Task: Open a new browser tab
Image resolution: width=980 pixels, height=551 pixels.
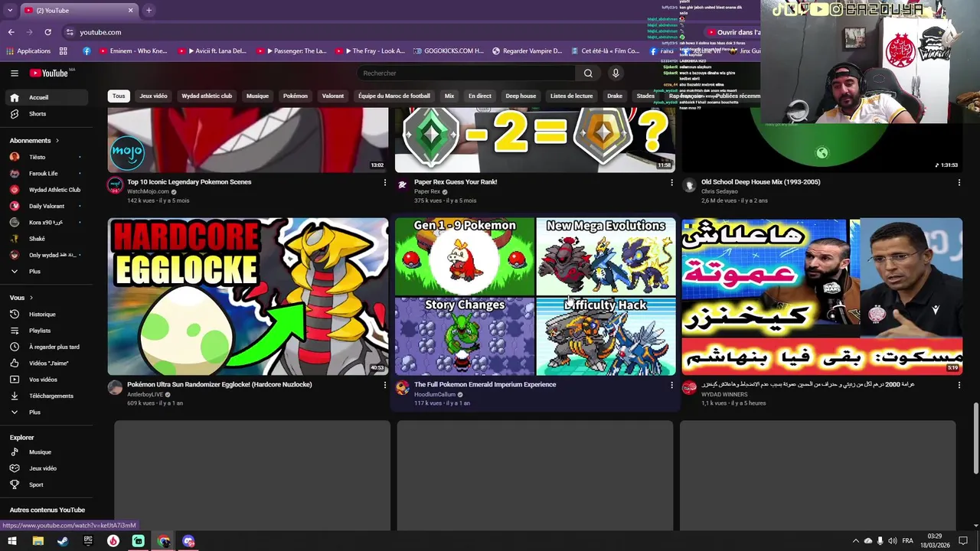Action: click(x=149, y=10)
